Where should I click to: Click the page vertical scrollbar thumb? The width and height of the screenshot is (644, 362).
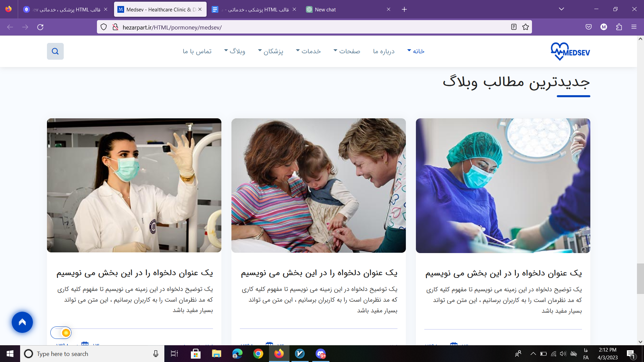640,278
